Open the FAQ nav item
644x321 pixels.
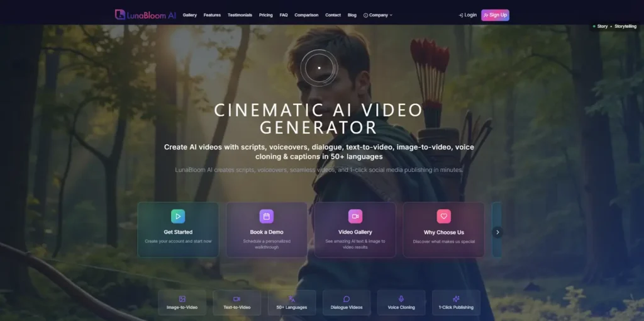(x=284, y=15)
